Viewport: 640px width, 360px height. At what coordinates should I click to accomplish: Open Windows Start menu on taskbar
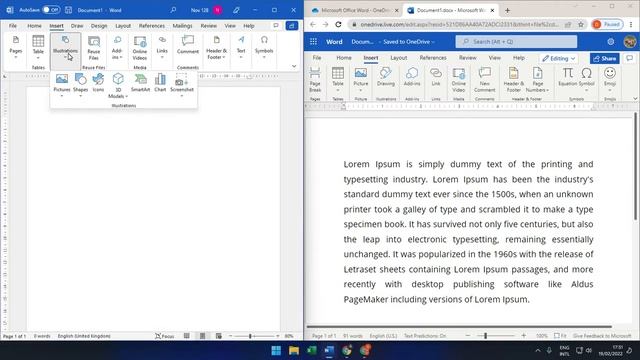pos(276,350)
